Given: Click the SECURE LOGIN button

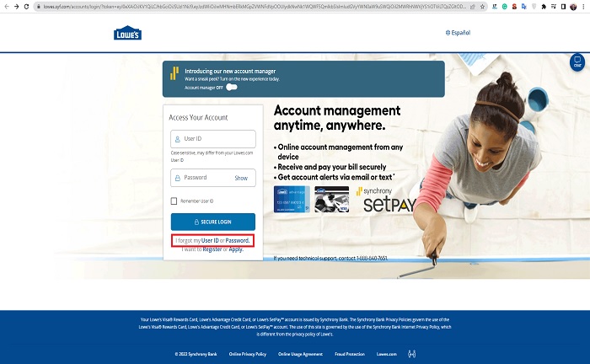Looking at the screenshot, I should [213, 222].
